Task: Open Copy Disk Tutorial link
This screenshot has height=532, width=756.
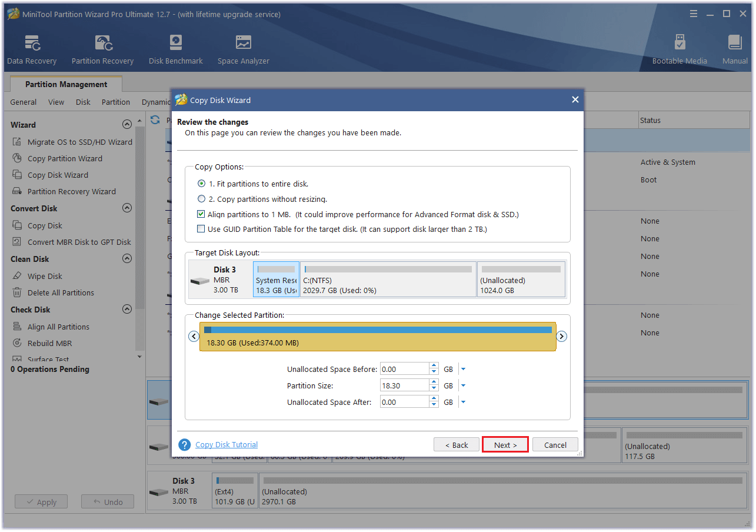Action: 227,445
